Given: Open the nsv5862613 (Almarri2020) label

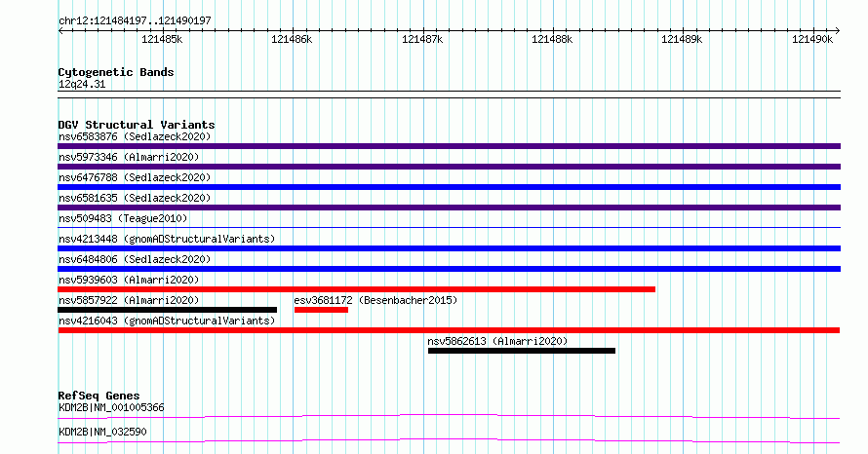Looking at the screenshot, I should tap(497, 341).
